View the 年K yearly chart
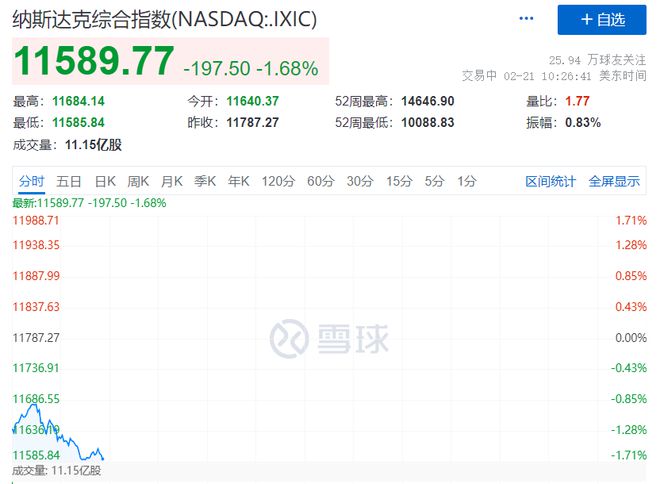This screenshot has width=660, height=484. tap(238, 181)
